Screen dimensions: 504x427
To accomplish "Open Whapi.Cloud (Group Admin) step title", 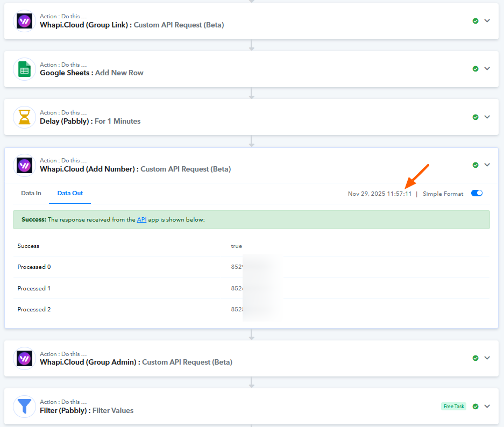I will [x=136, y=362].
